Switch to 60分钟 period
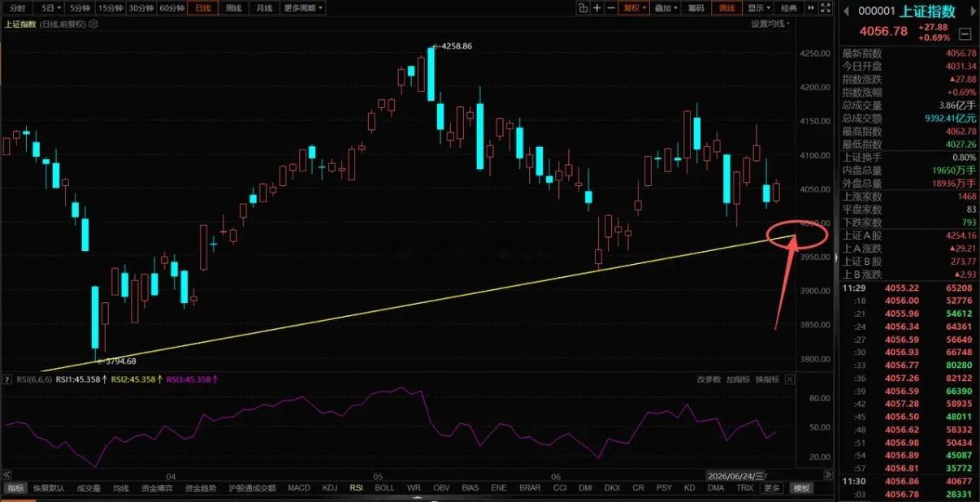Screen dimensions: 980x502 coord(171,8)
